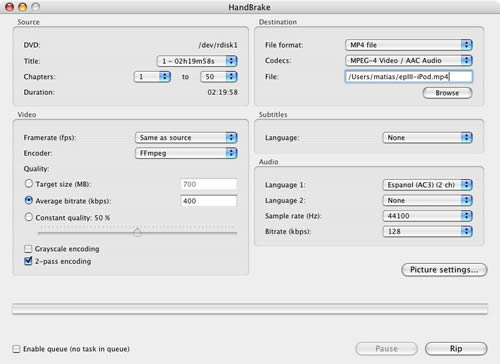The width and height of the screenshot is (500, 364).
Task: Open the audio Bitrate dropdown showing 128
Action: tap(427, 231)
